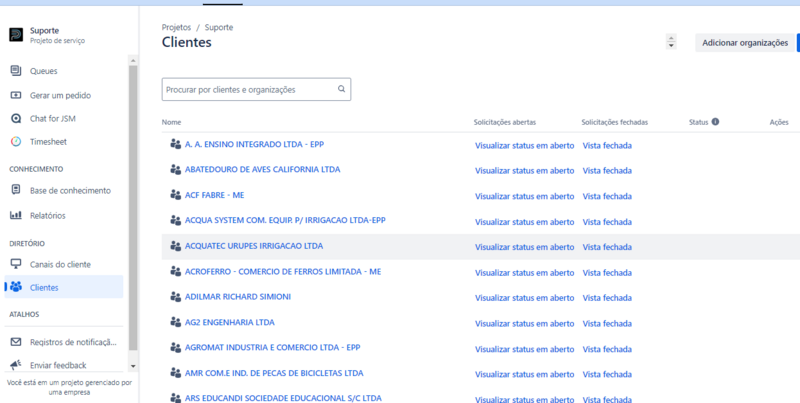Go to Projetos breadcrumb link
This screenshot has height=403, width=800.
[x=176, y=28]
